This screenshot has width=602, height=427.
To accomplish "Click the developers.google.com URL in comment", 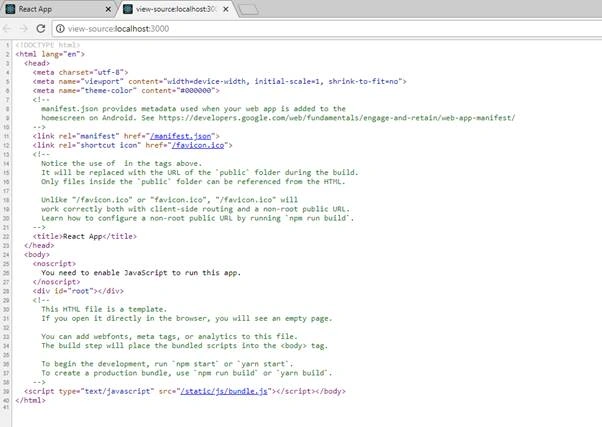I will coord(337,118).
